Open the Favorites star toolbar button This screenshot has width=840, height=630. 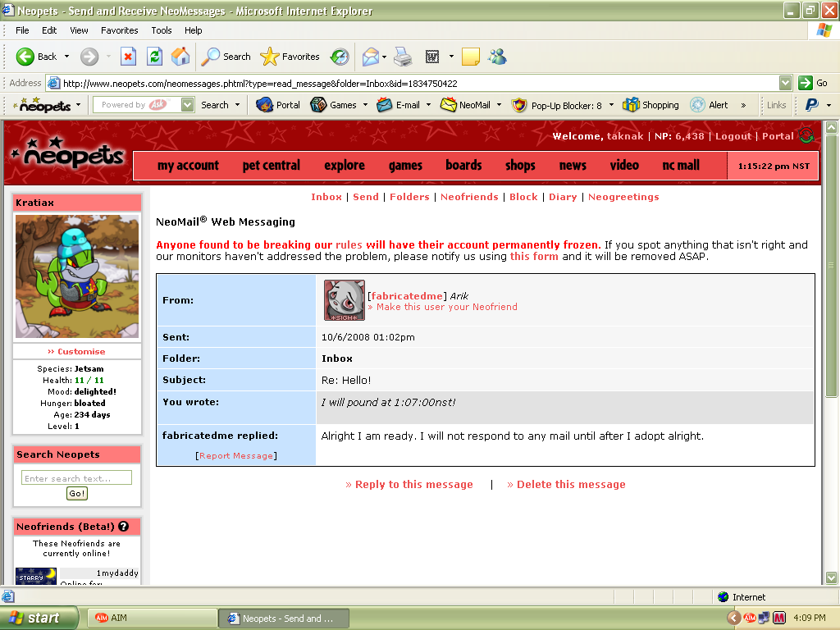pyautogui.click(x=290, y=57)
